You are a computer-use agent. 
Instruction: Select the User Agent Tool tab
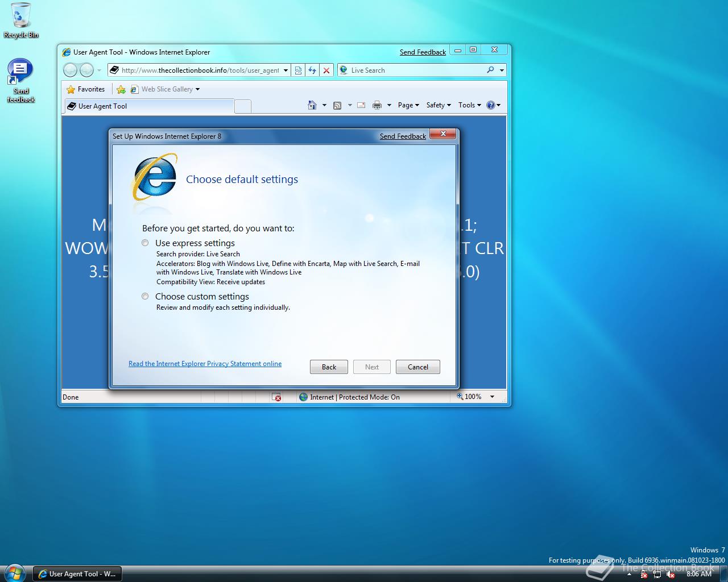click(149, 106)
